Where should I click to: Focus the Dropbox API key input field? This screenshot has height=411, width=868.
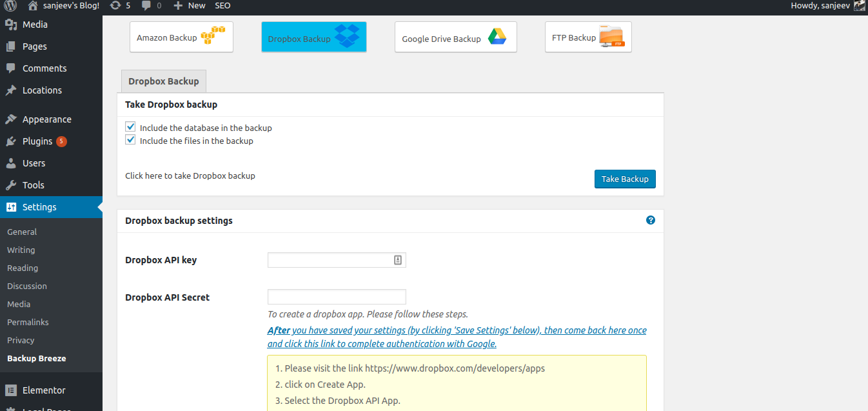337,260
